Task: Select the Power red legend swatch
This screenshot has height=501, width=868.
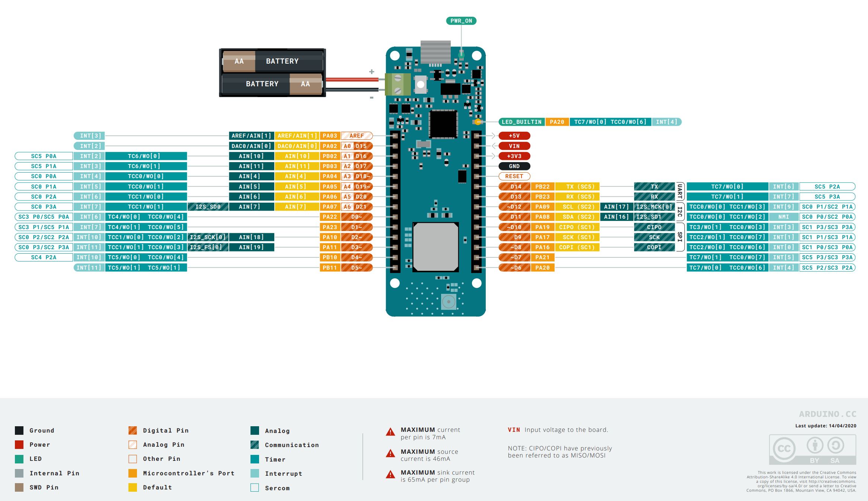Action: (19, 444)
